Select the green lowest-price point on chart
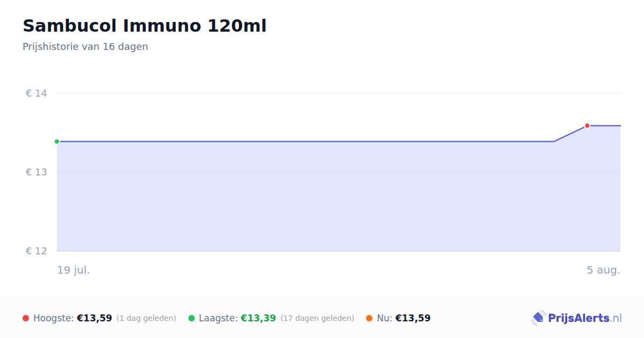 [57, 142]
